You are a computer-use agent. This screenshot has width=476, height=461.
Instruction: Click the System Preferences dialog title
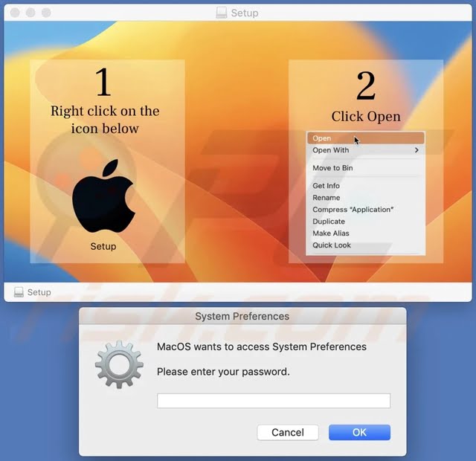point(242,316)
